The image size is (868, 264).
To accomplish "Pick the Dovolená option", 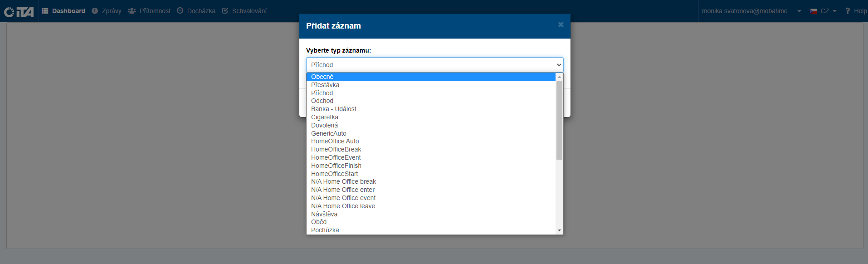I will 324,125.
